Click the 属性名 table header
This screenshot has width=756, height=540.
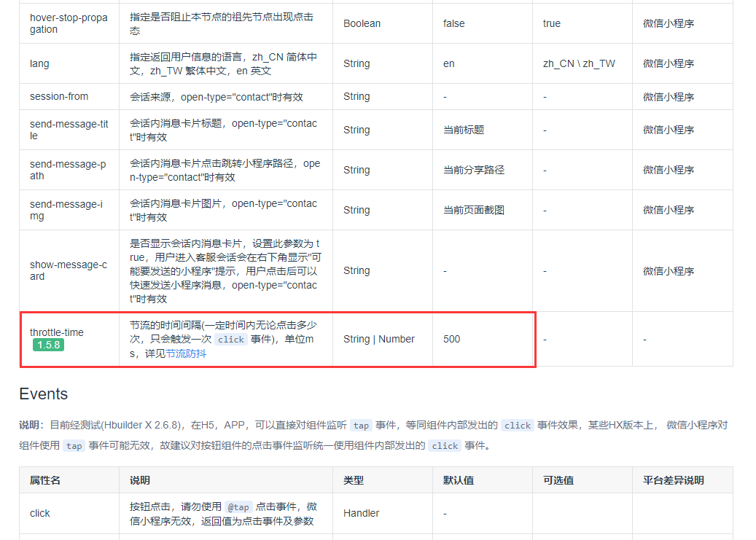(x=47, y=480)
